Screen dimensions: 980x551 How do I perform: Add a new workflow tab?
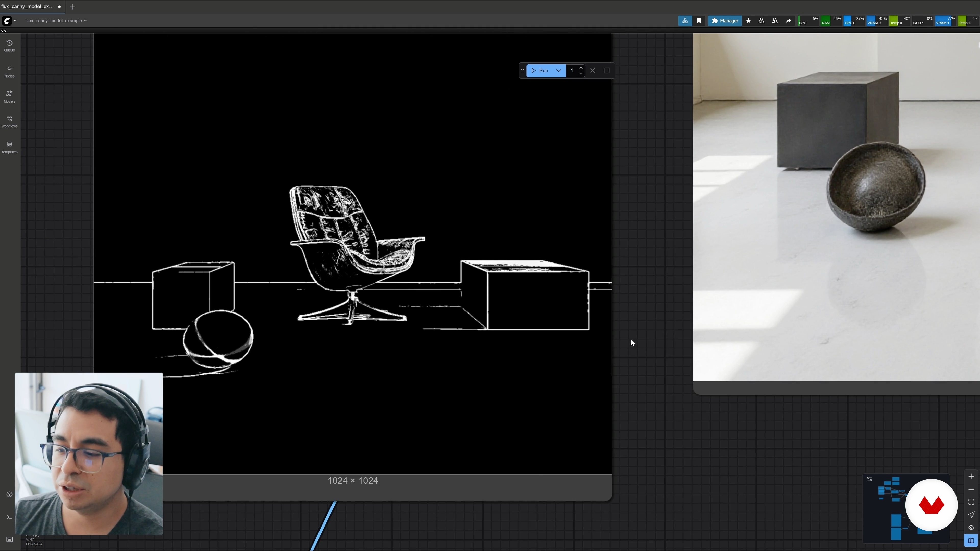(x=72, y=7)
